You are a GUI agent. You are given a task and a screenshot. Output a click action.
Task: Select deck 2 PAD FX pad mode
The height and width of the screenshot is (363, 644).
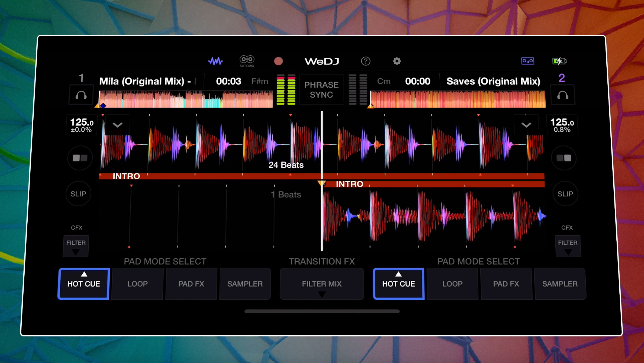(x=506, y=284)
